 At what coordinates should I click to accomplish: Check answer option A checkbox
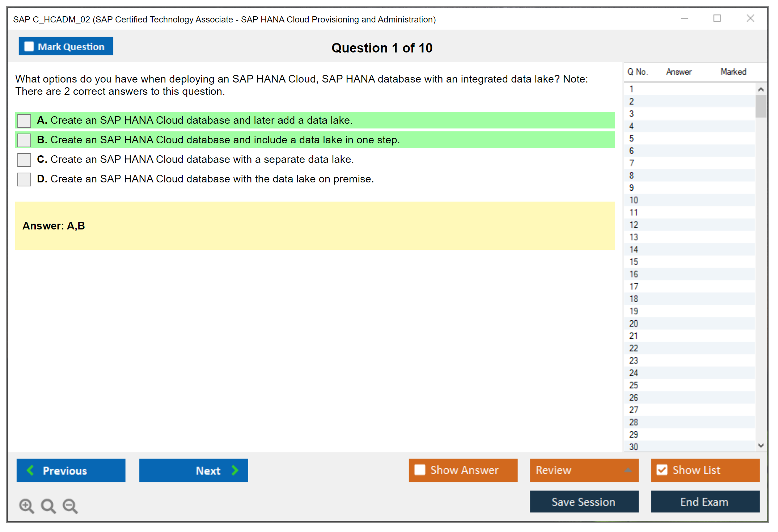point(24,121)
